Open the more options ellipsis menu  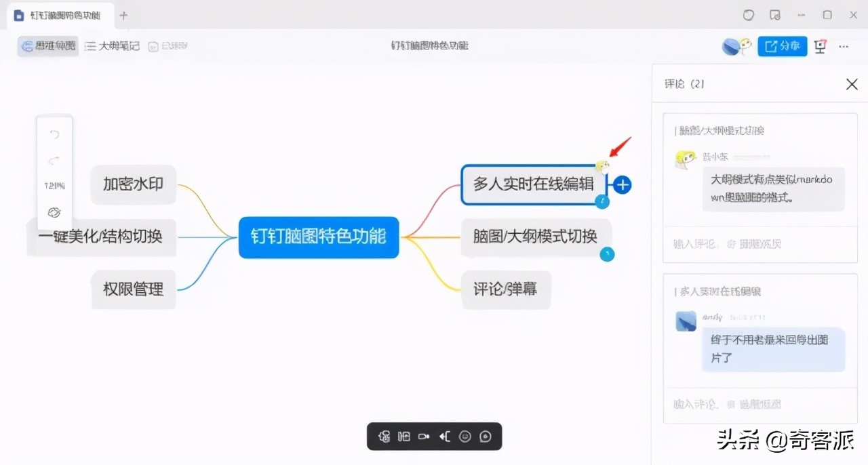[844, 46]
